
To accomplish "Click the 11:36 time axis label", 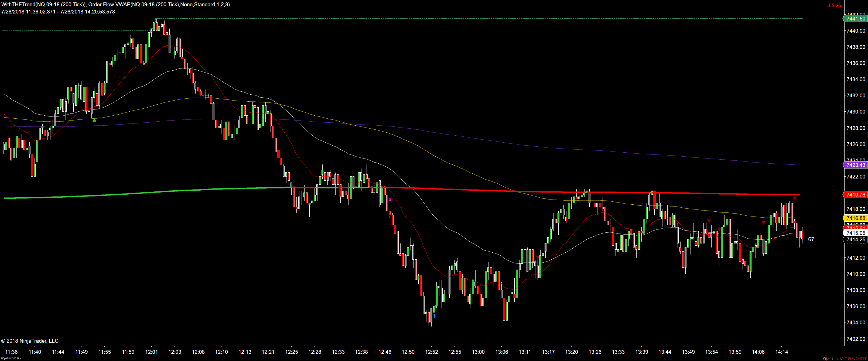I will click(x=11, y=352).
